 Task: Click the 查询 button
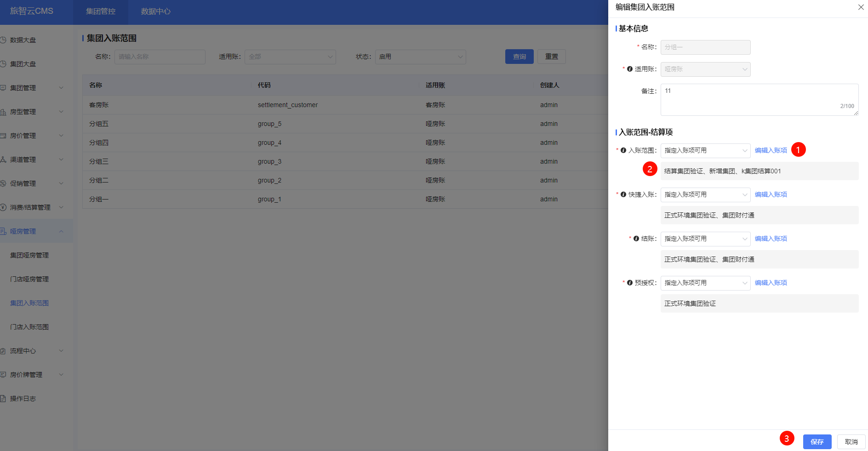coord(519,57)
